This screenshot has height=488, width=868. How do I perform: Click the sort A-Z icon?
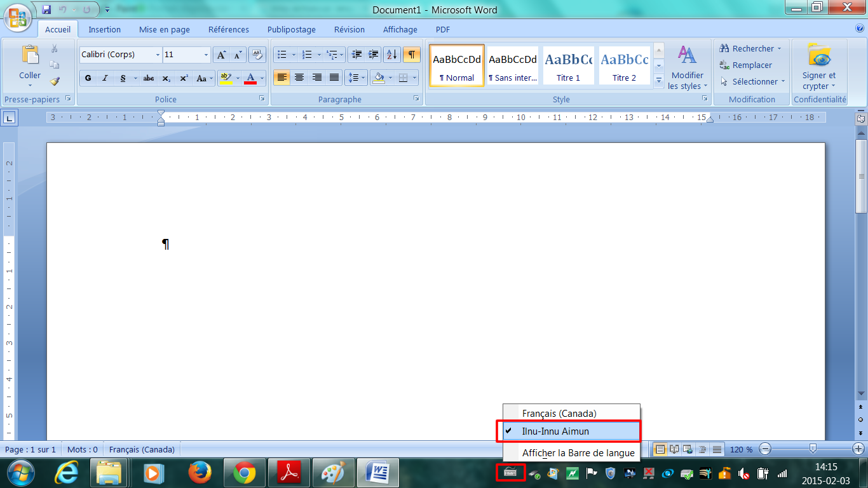pyautogui.click(x=392, y=55)
